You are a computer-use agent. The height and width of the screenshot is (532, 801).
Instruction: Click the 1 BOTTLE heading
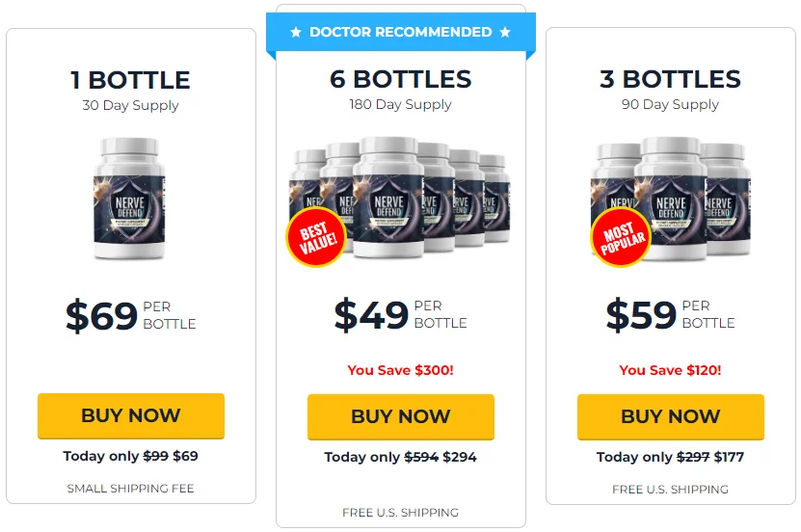pyautogui.click(x=131, y=80)
